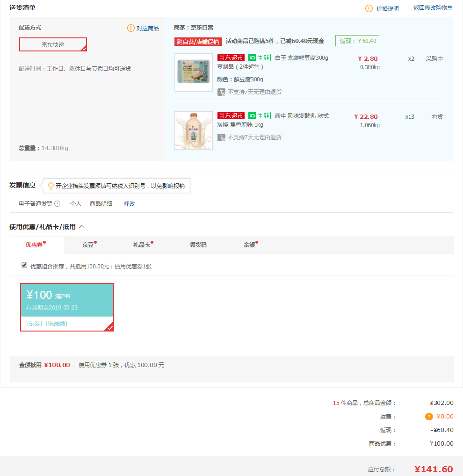Click the -¥60.40 返现 amount

click(x=442, y=430)
